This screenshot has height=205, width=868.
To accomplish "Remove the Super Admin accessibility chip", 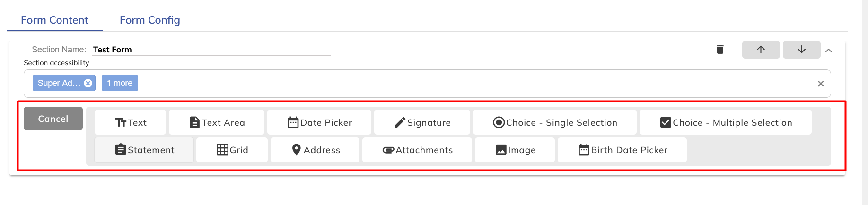I will click(88, 83).
